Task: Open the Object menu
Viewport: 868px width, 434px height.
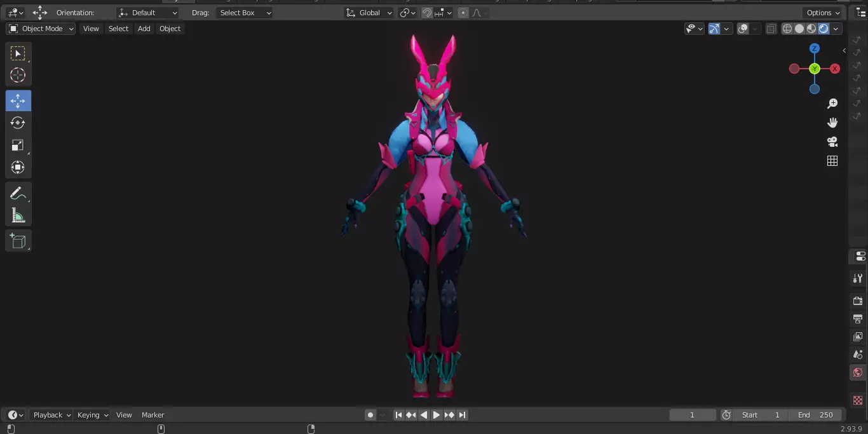Action: (x=170, y=29)
